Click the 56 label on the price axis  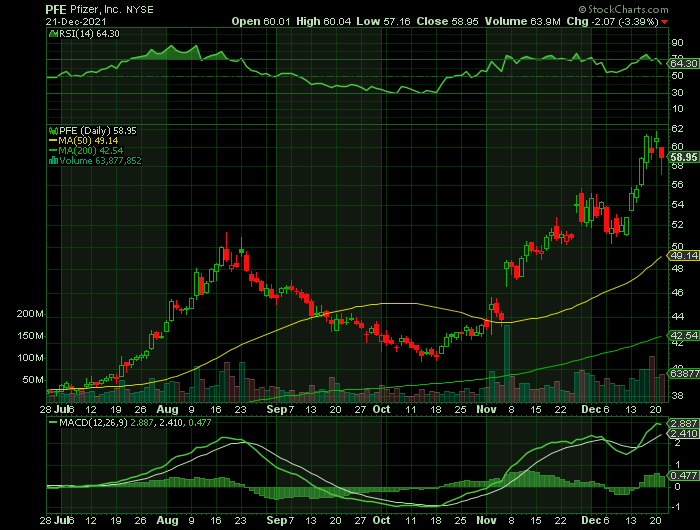[x=677, y=185]
